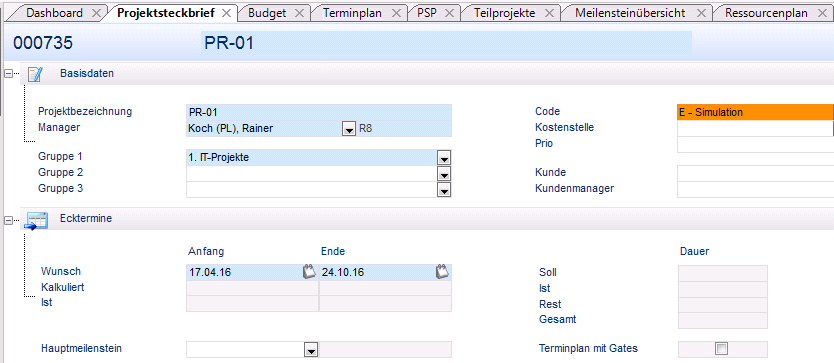Collapse the Ecktermine section

tap(9, 219)
